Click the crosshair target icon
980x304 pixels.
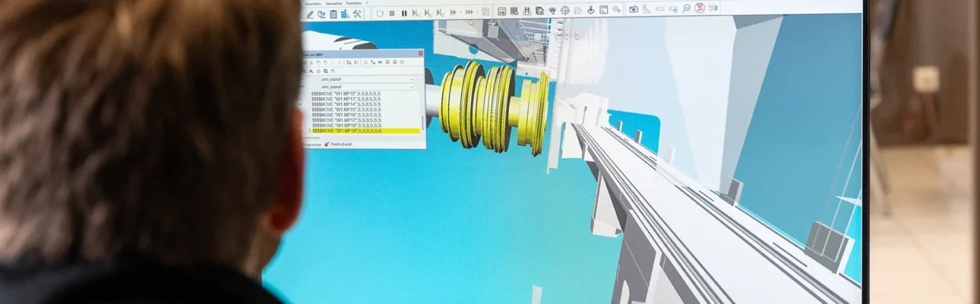[565, 11]
